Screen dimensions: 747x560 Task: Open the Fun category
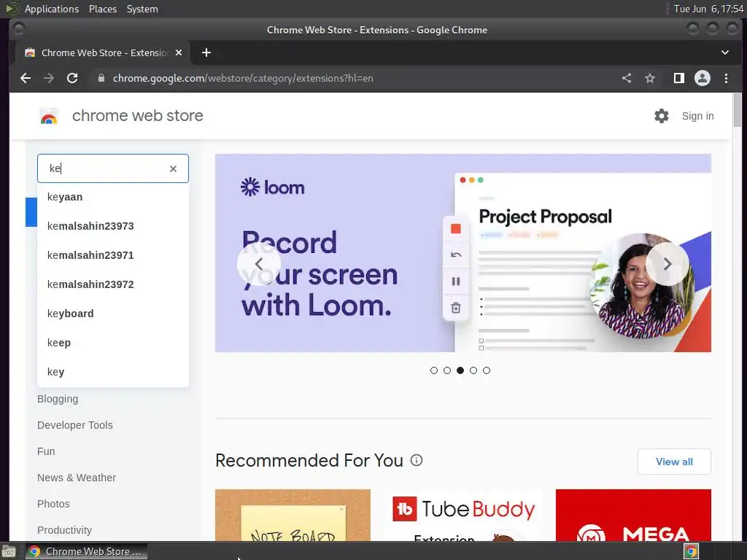pos(46,451)
